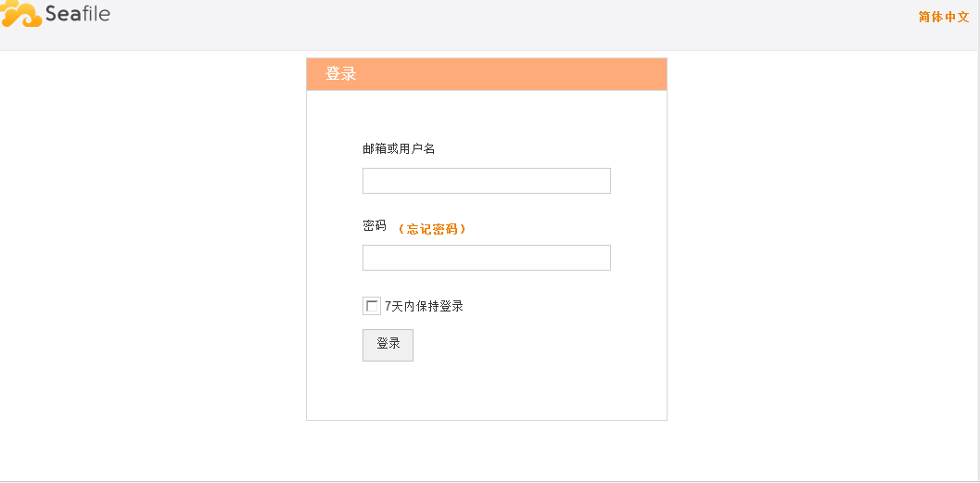
Task: Tick the 7天内保持登录 checkbox
Action: point(371,306)
